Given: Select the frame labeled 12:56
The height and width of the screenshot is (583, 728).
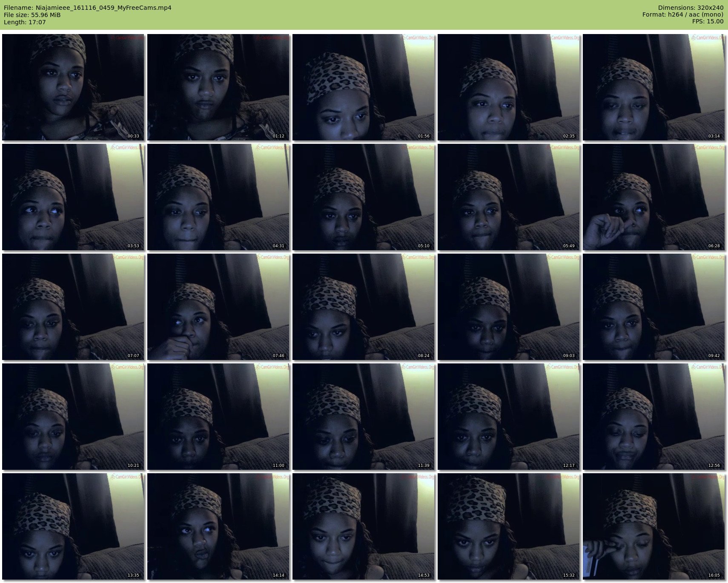Looking at the screenshot, I should coord(653,417).
